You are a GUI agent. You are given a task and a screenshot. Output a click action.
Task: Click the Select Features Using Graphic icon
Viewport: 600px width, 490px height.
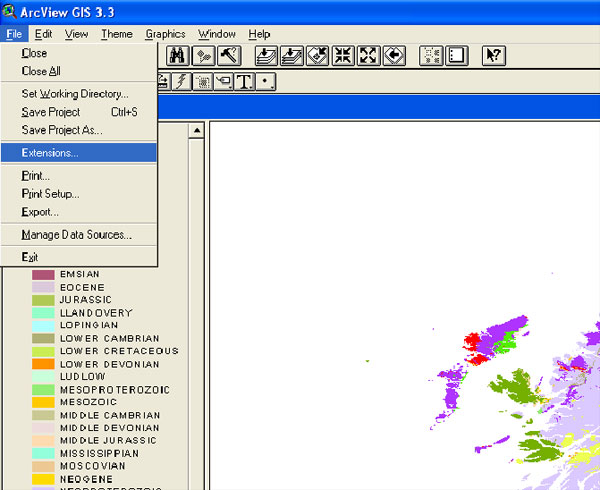tap(431, 56)
